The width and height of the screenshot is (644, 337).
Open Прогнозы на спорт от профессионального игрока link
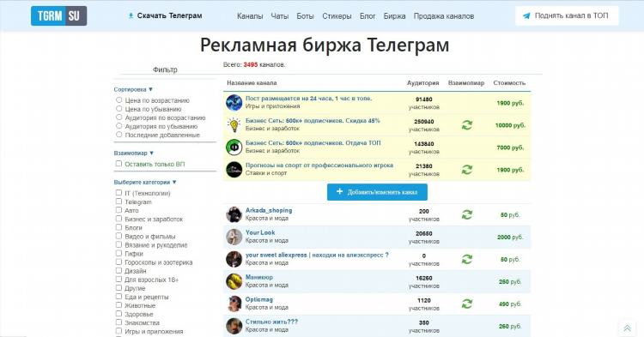[319, 165]
